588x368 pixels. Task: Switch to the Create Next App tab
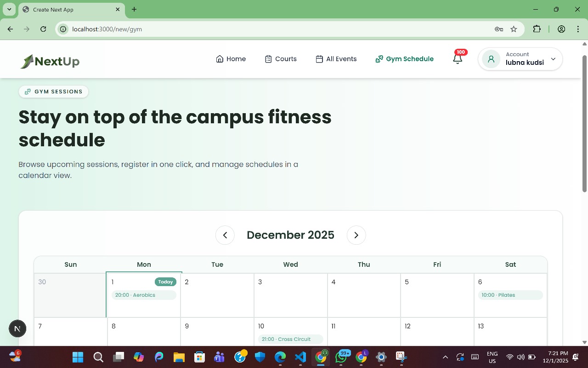[x=71, y=9]
